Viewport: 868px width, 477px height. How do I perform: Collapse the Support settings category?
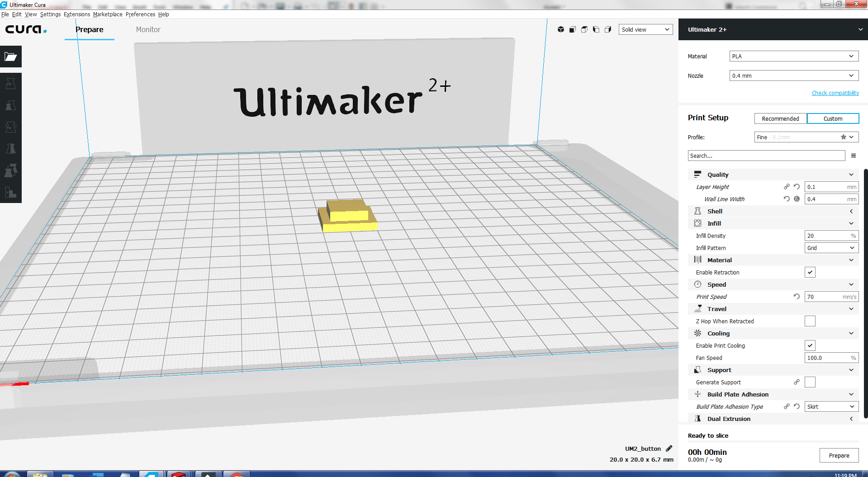pyautogui.click(x=773, y=370)
